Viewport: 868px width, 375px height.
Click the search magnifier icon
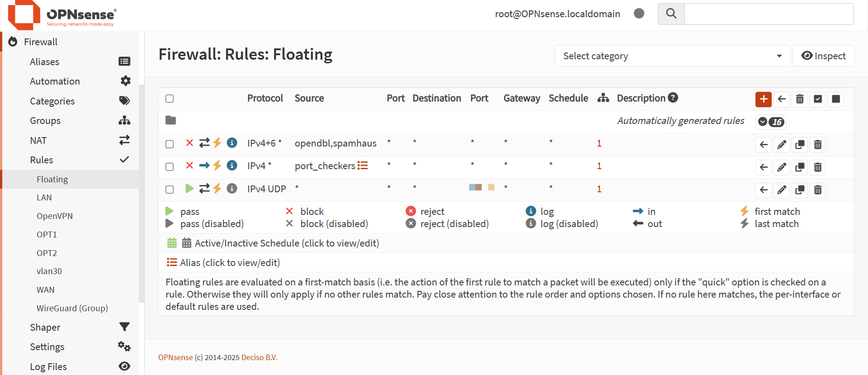coord(671,14)
